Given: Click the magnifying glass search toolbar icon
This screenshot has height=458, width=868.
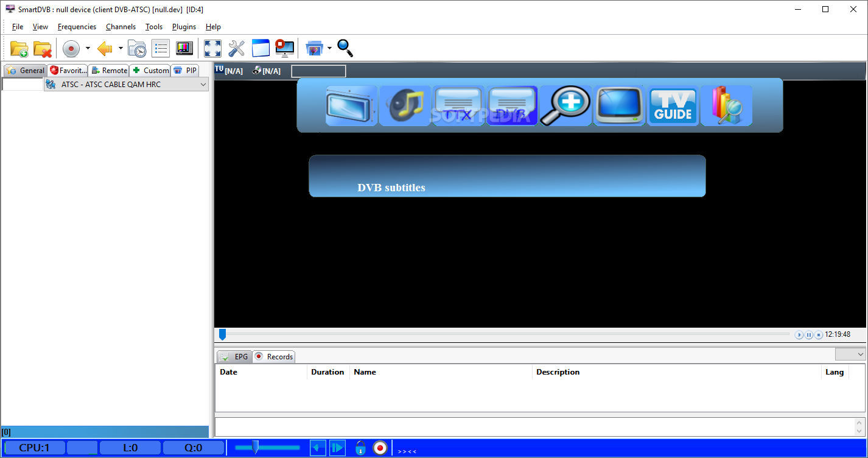Looking at the screenshot, I should pos(345,48).
